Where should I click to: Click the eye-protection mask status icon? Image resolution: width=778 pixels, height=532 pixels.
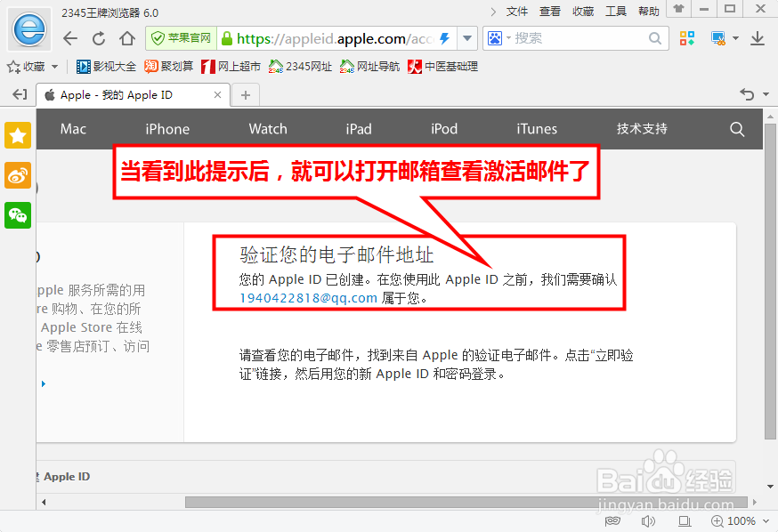pos(612,520)
